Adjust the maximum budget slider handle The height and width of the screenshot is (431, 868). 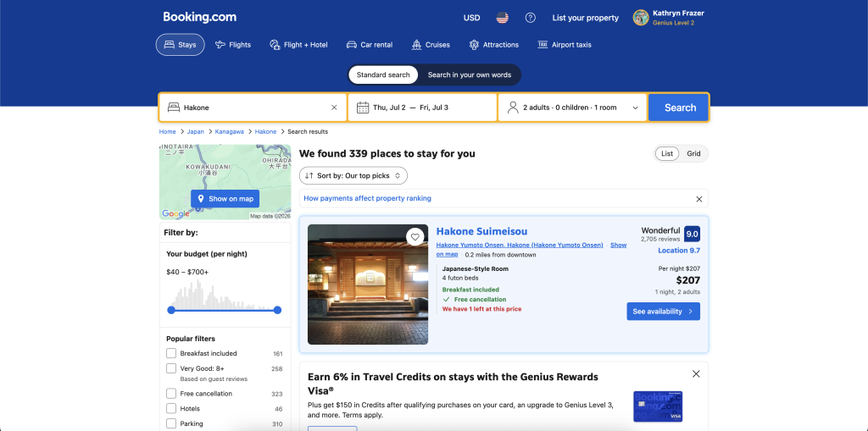click(277, 310)
